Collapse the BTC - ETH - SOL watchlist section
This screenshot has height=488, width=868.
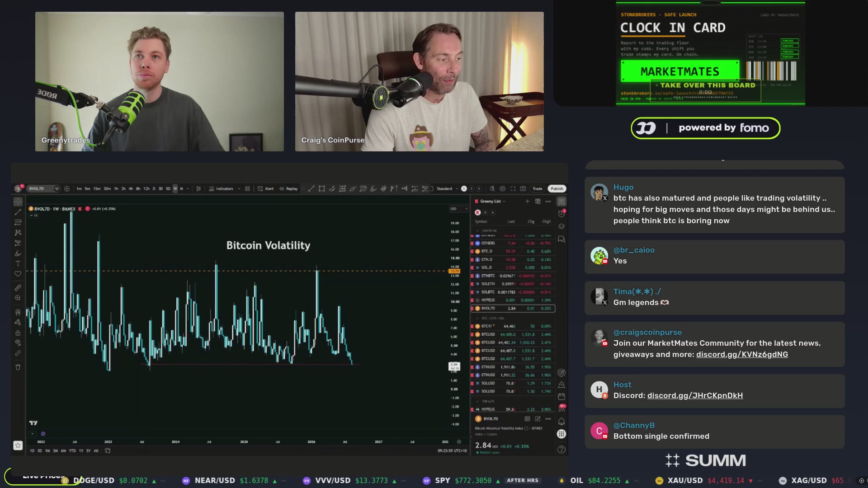477,318
